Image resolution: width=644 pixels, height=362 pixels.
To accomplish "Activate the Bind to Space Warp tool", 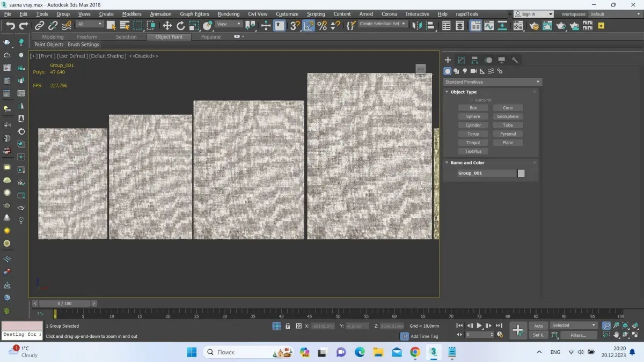I will click(x=67, y=25).
